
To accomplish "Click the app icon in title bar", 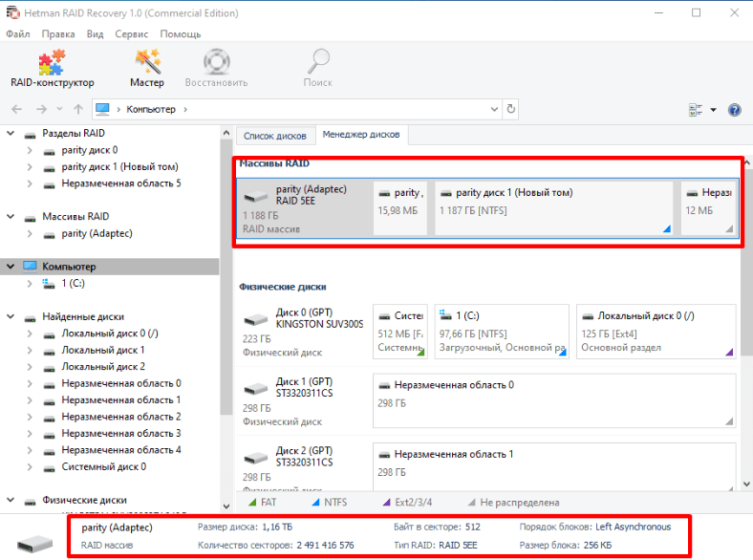I will [x=12, y=12].
